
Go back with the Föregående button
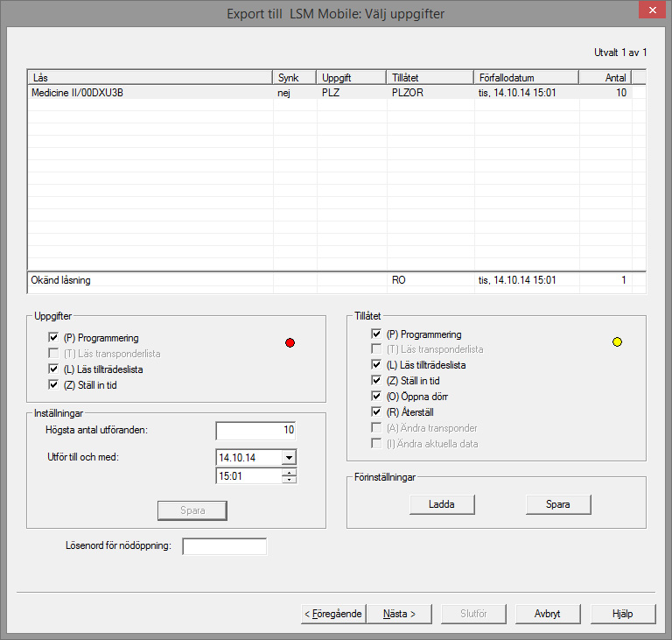[x=332, y=614]
